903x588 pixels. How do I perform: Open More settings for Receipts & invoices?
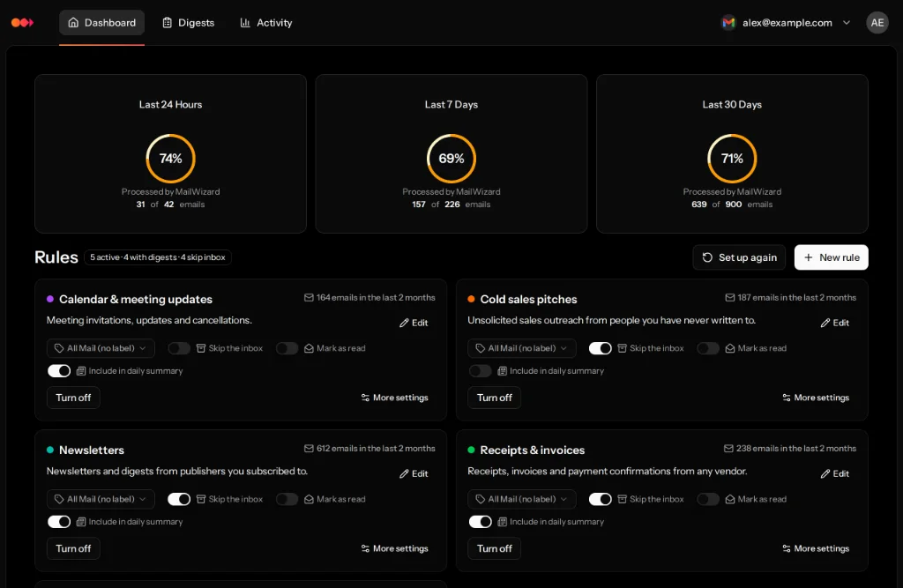tap(816, 548)
